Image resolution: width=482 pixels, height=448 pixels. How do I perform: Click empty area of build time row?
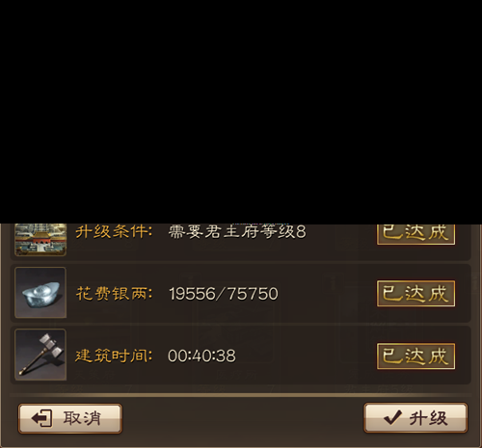coord(307,356)
